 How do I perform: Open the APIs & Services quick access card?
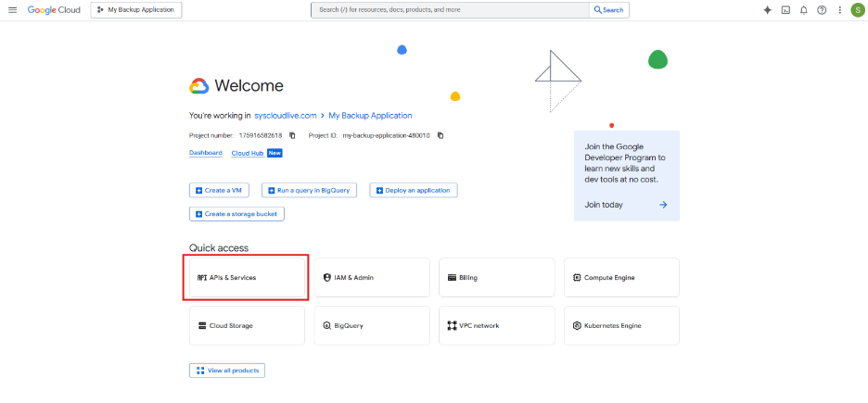[x=247, y=277]
